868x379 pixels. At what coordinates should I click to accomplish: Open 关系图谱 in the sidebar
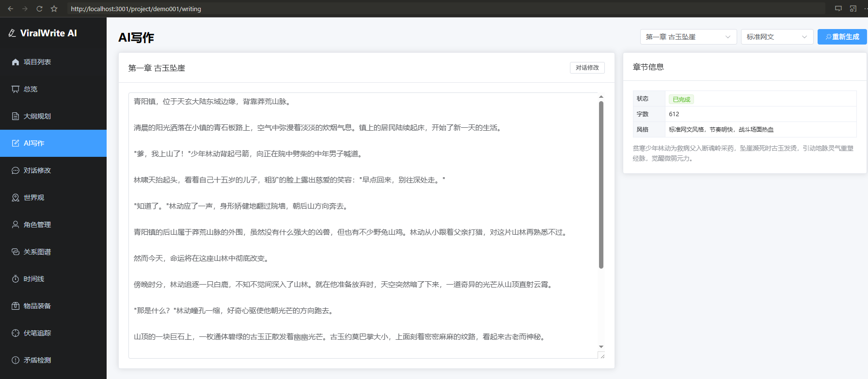click(x=53, y=252)
